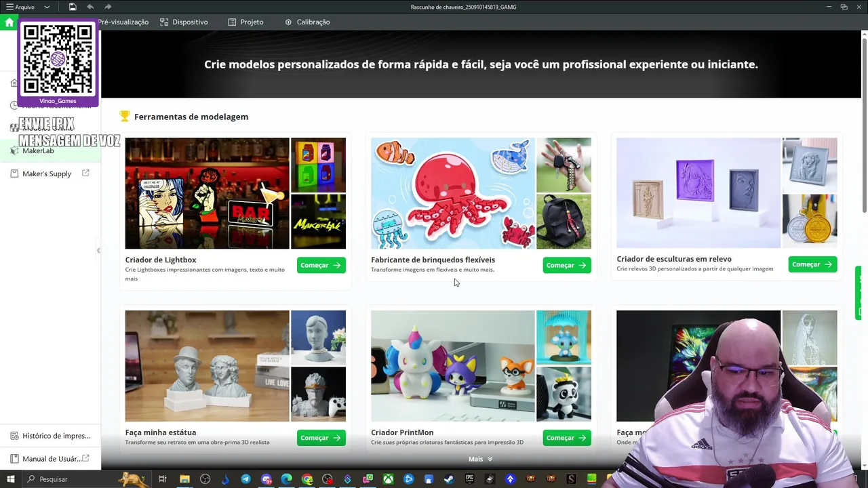Select MakerLab in the sidebar
Screen dimensions: 868x488
pos(50,150)
